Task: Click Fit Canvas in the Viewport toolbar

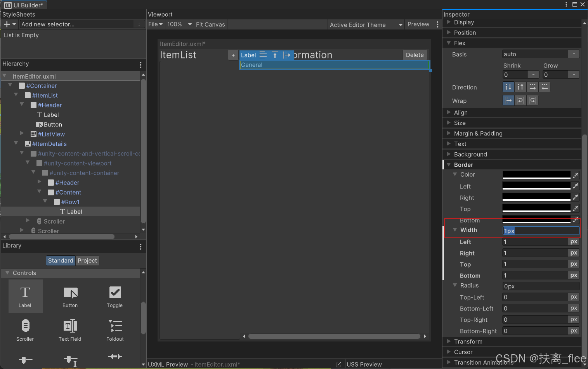Action: point(210,24)
